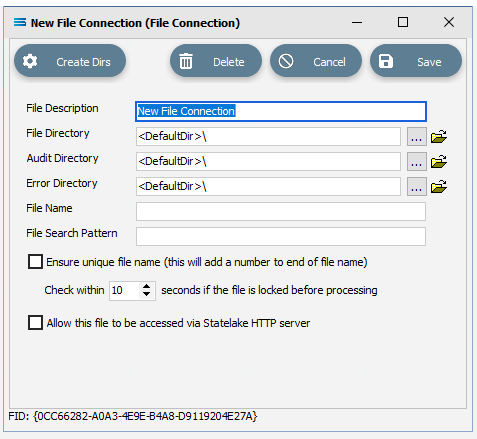
Task: Allow file access via Statelake HTTP server
Action: [x=35, y=323]
